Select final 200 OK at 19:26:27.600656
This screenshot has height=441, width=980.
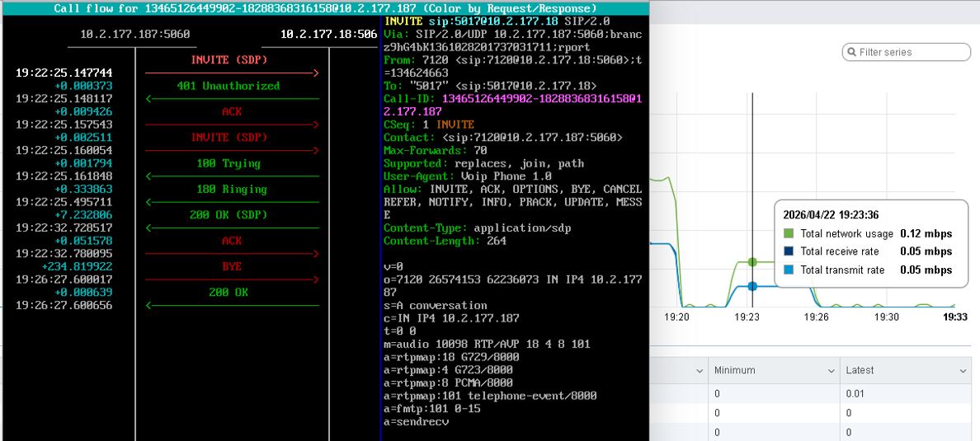tap(229, 293)
